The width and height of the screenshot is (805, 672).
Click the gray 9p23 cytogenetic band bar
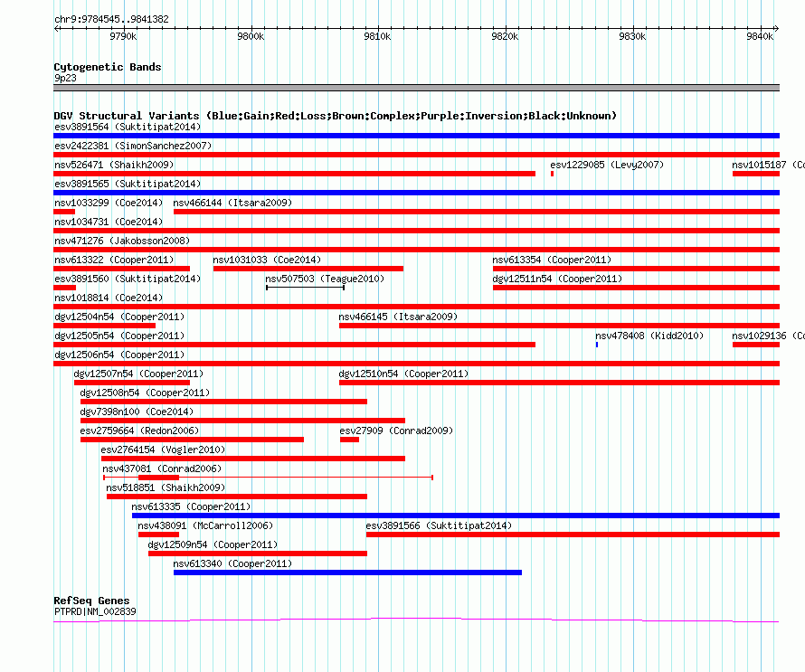[x=416, y=88]
